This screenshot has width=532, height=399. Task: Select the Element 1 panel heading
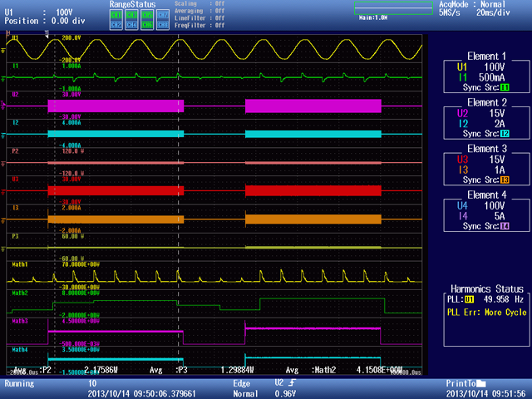click(486, 56)
